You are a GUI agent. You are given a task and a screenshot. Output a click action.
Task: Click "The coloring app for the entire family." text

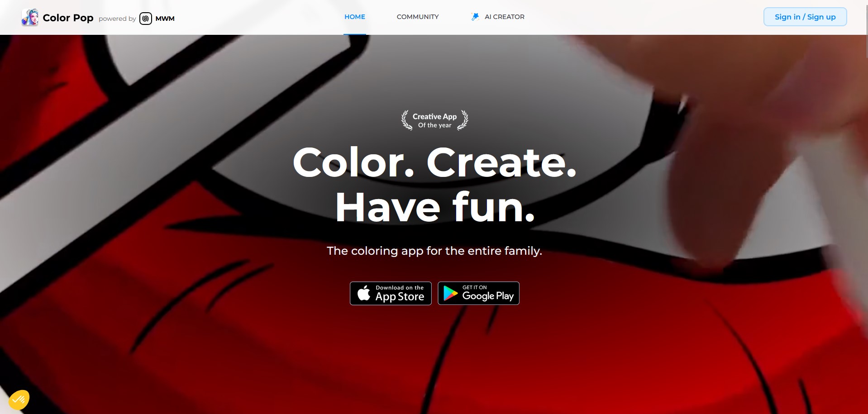434,251
